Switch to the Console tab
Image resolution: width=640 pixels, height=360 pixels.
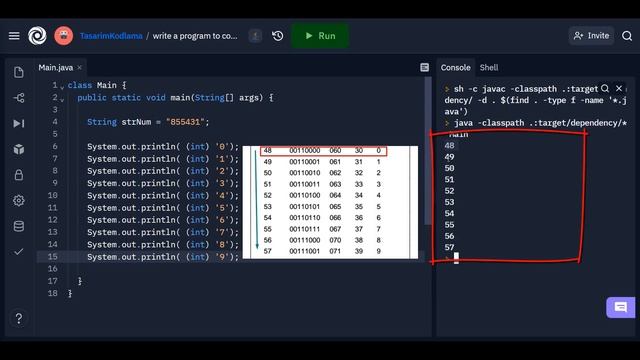pyautogui.click(x=456, y=68)
